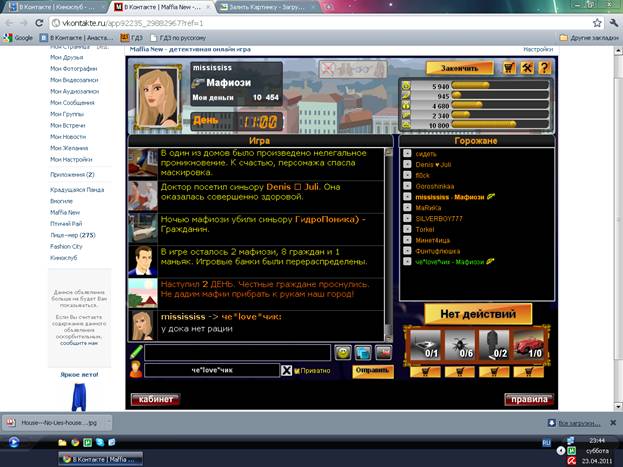
Task: Click the orange person icon by recipient field
Action: 136,370
